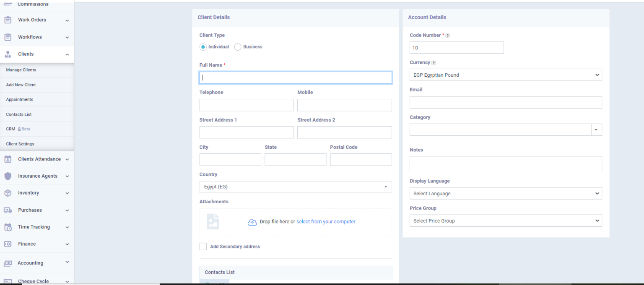
Task: Open the Accounting module icon
Action: 7,263
